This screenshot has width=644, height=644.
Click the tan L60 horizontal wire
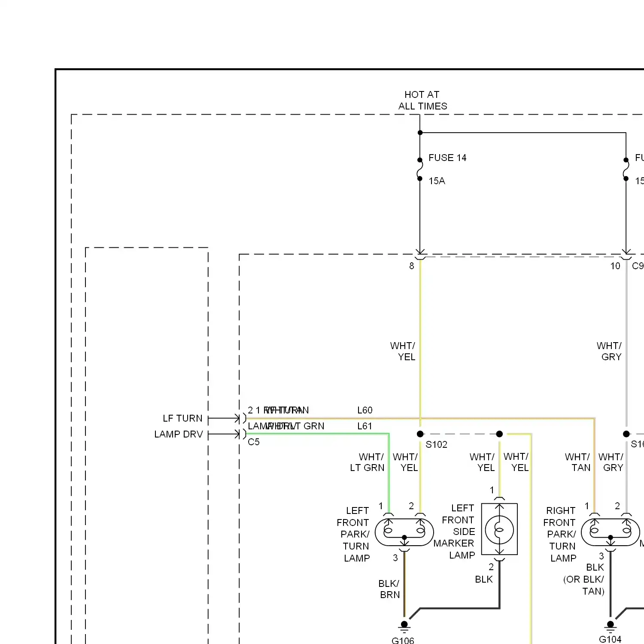421,418
